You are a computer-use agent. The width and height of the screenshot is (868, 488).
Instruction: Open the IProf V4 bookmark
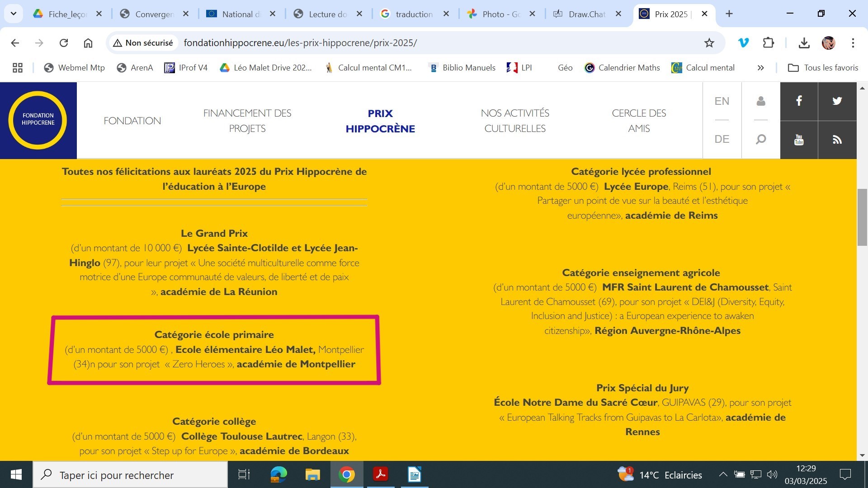pyautogui.click(x=186, y=68)
